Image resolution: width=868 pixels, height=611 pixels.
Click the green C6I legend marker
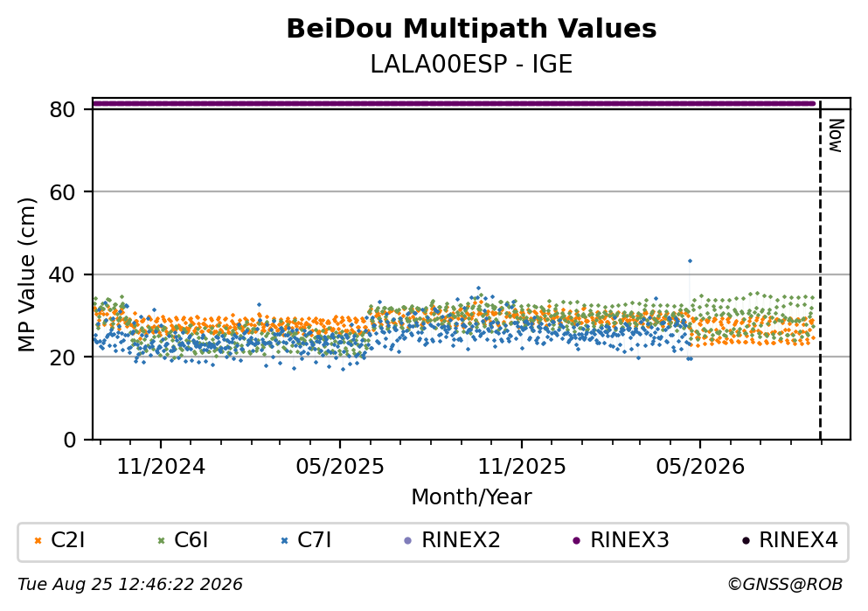click(x=161, y=541)
